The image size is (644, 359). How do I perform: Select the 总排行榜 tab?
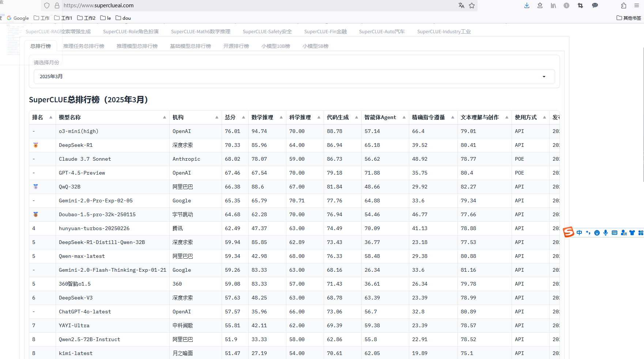point(41,46)
